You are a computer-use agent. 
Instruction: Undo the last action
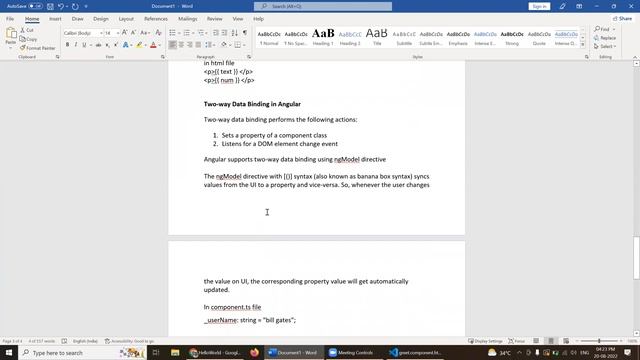tap(60, 6)
